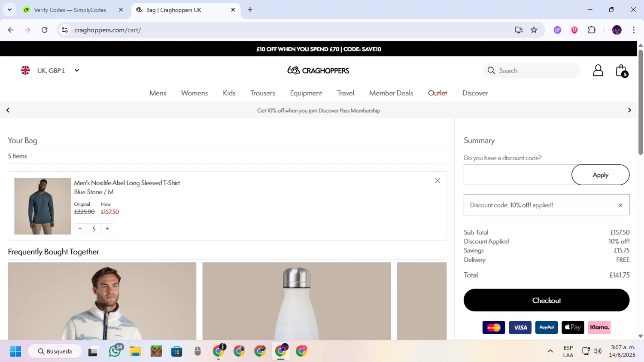Open the shopping bag icon in header
Screen dimensions: 644x362
[x=621, y=71]
